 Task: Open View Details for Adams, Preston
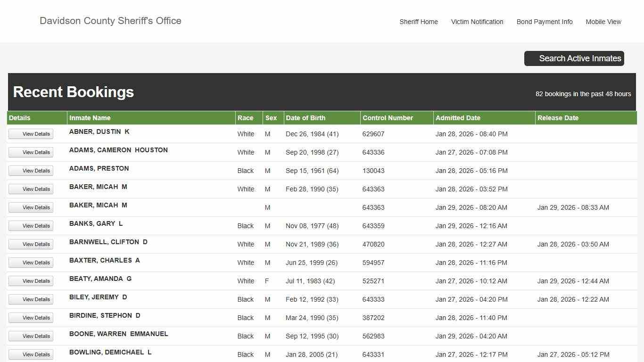click(31, 171)
